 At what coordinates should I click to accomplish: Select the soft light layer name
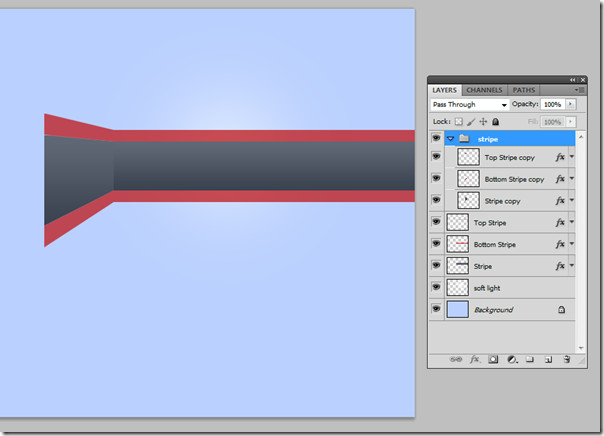487,288
